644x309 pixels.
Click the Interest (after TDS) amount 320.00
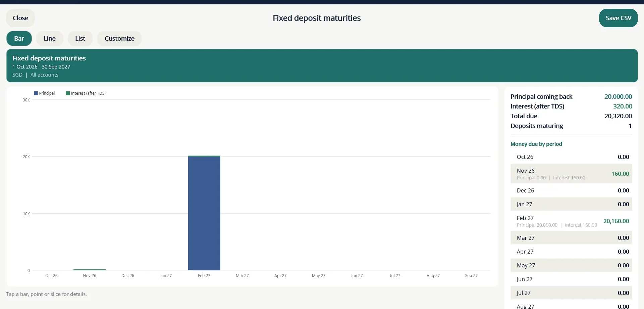pyautogui.click(x=623, y=106)
